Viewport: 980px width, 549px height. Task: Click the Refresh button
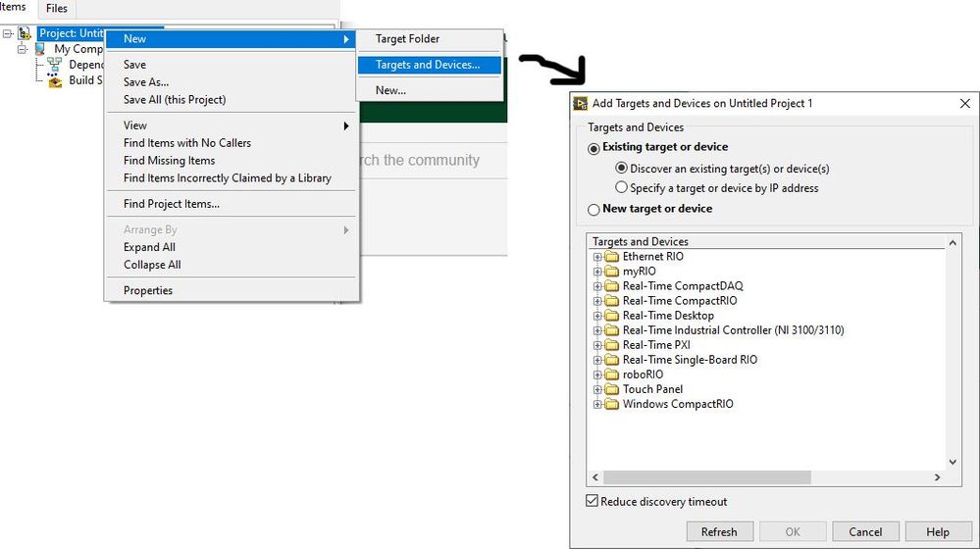pos(719,531)
